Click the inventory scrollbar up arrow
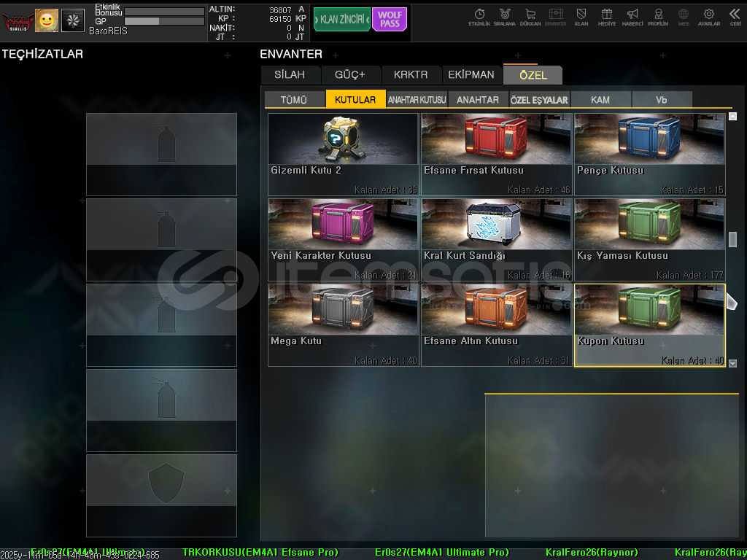The image size is (747, 560). (x=732, y=117)
